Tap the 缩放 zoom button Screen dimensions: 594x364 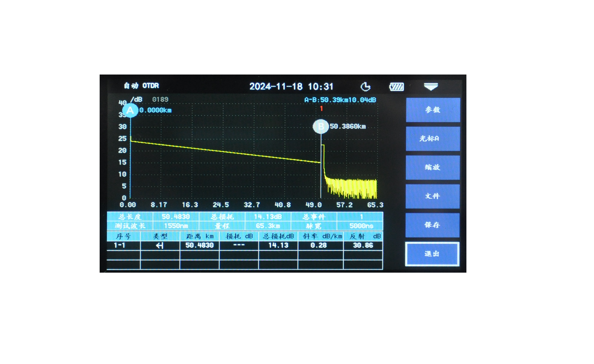(x=433, y=168)
